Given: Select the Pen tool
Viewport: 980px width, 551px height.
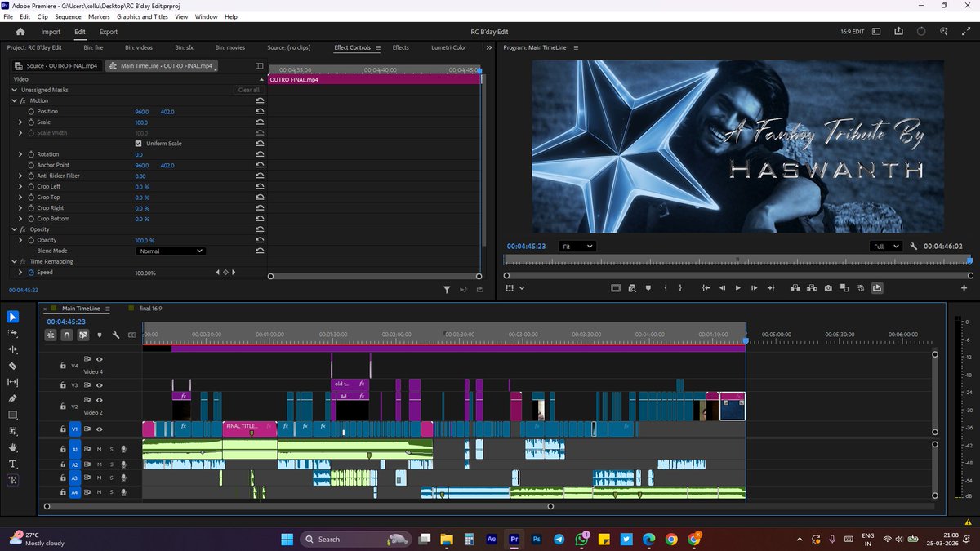Looking at the screenshot, I should tap(13, 398).
